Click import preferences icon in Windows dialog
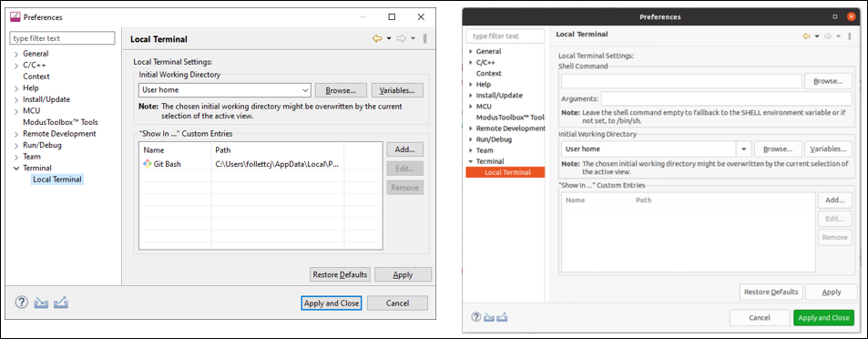This screenshot has height=339, width=868. click(42, 303)
